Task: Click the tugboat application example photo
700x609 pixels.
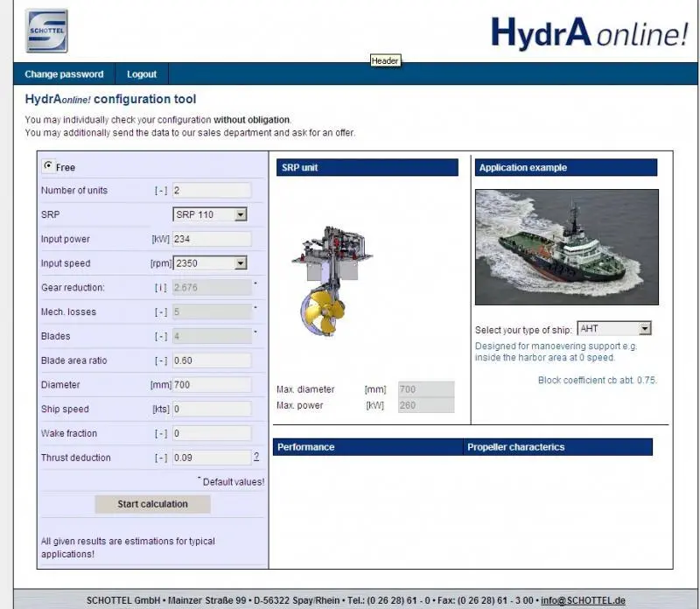Action: pyautogui.click(x=566, y=248)
